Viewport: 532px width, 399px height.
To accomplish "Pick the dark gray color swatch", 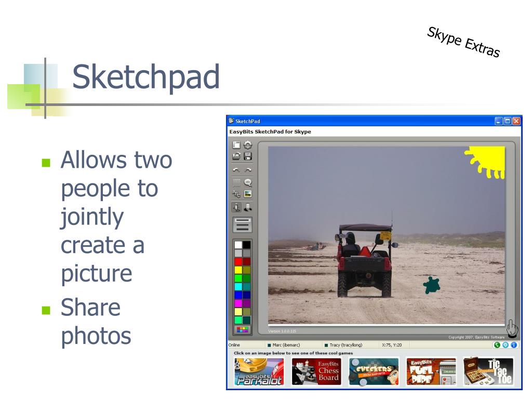I will [247, 253].
